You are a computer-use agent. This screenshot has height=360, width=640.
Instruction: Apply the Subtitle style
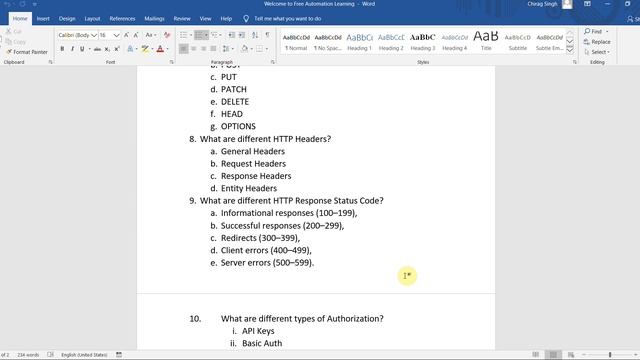pos(518,42)
